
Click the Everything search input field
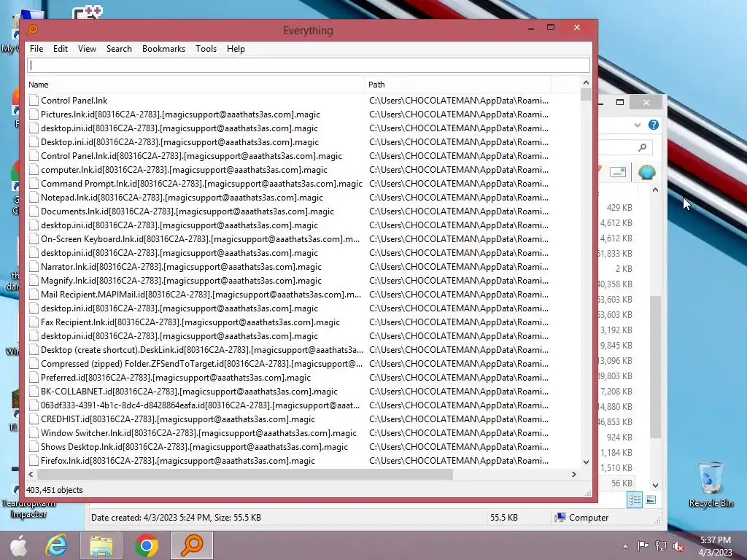[309, 65]
